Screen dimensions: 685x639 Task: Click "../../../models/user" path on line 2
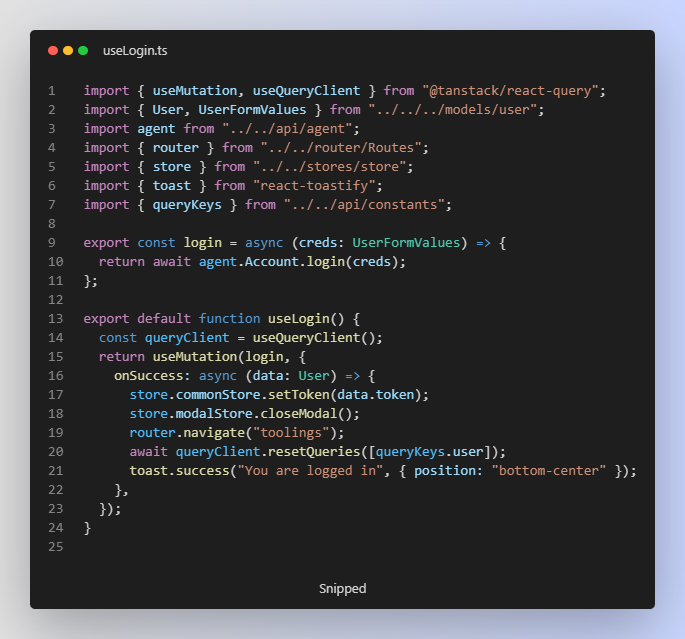(452, 110)
